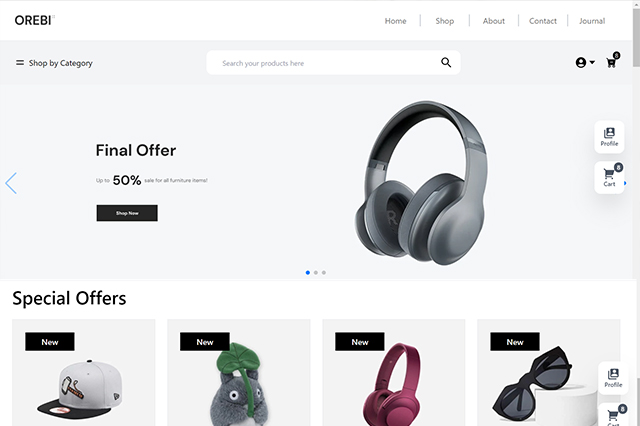Image resolution: width=640 pixels, height=426 pixels.
Task: Focus the product search field
Action: click(x=327, y=63)
